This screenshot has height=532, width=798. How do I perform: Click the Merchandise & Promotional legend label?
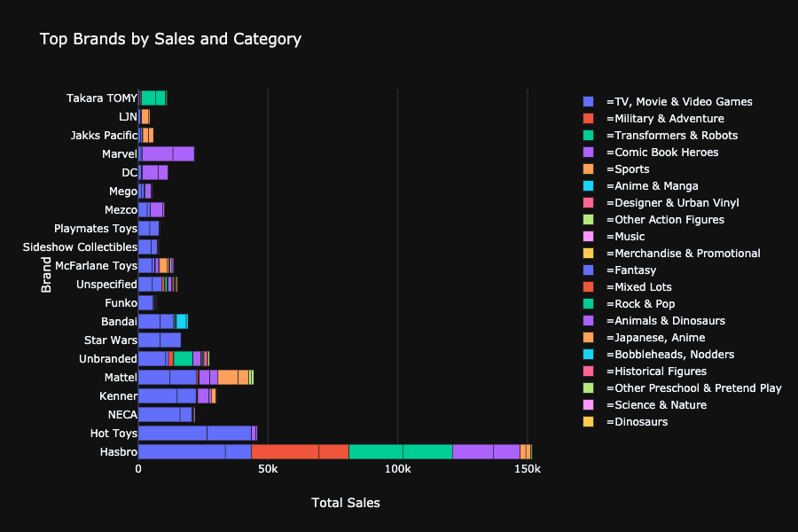click(683, 254)
